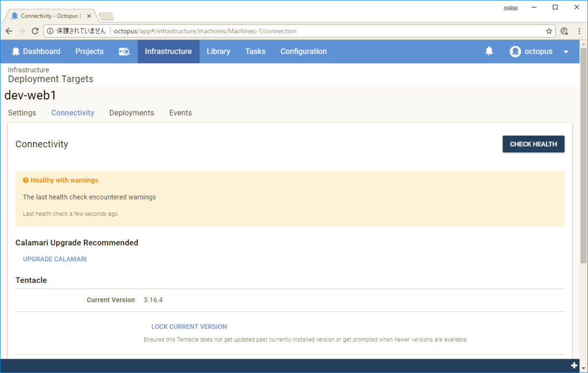
Task: View site security info icon
Action: (x=51, y=31)
